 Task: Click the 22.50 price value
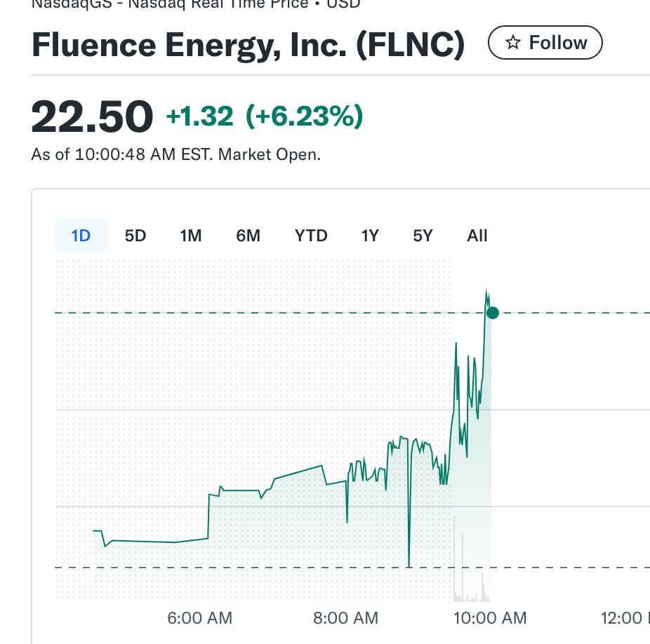coord(92,116)
